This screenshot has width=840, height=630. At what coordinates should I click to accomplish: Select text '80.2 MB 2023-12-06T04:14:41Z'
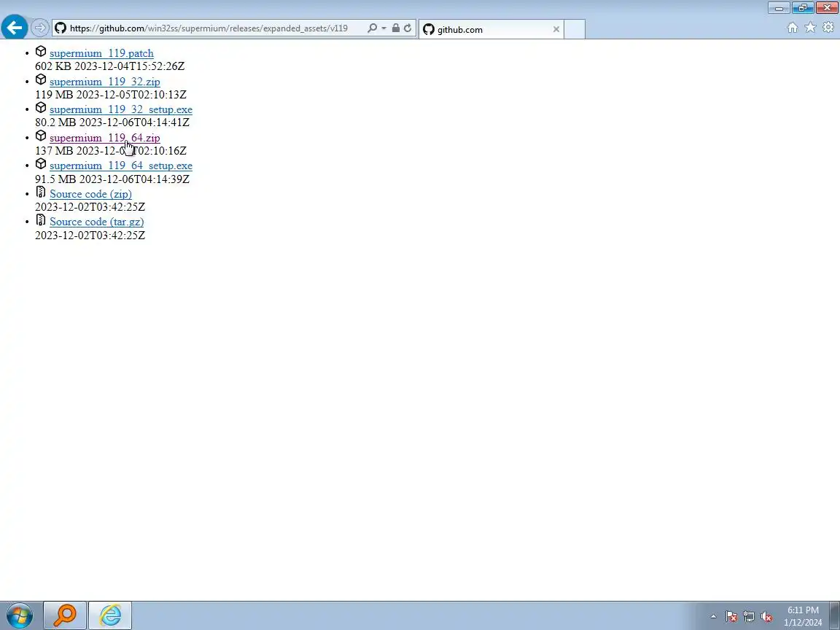(x=112, y=122)
